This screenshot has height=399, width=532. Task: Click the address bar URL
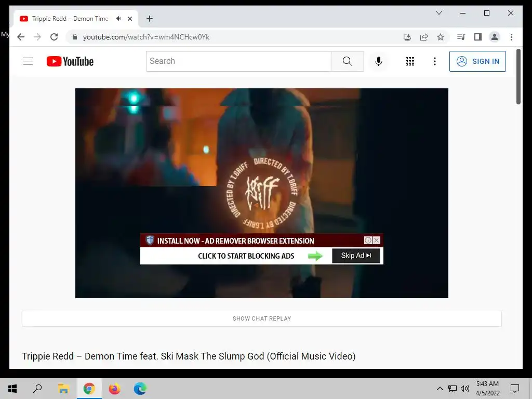click(146, 37)
